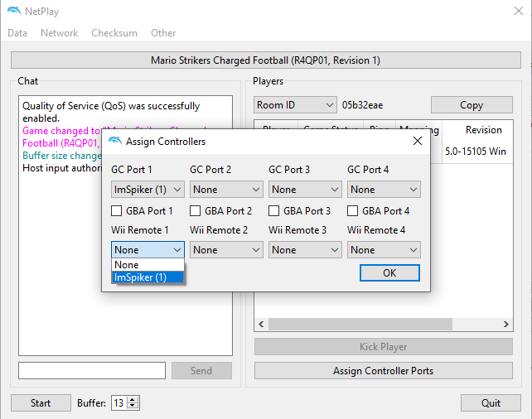This screenshot has height=419, width=532.
Task: Open the GC Port 2 dropdown
Action: point(226,190)
